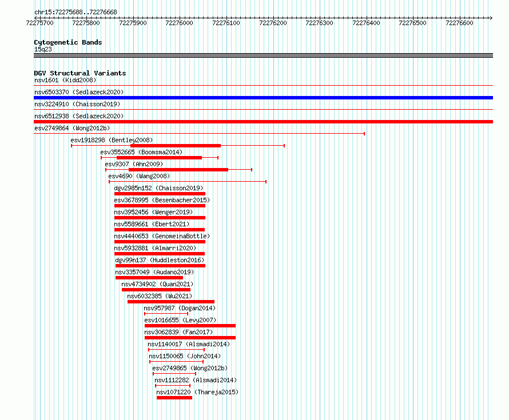
Task: Select the nsv5589661 Ebert2021 red bar
Action: pyautogui.click(x=160, y=230)
